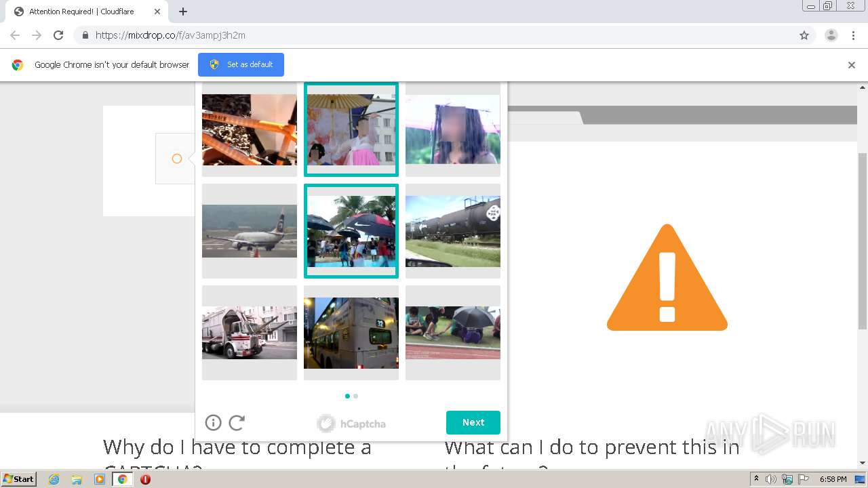Viewport: 868px width, 488px height.
Task: Select the people sitting under umbrella tile
Action: pos(453,333)
